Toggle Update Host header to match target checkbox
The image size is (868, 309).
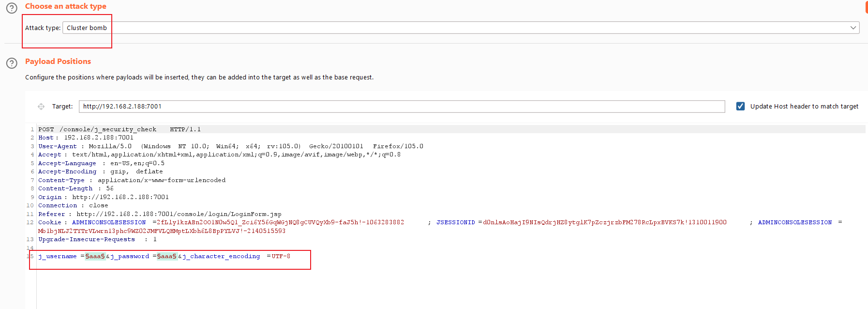click(740, 106)
